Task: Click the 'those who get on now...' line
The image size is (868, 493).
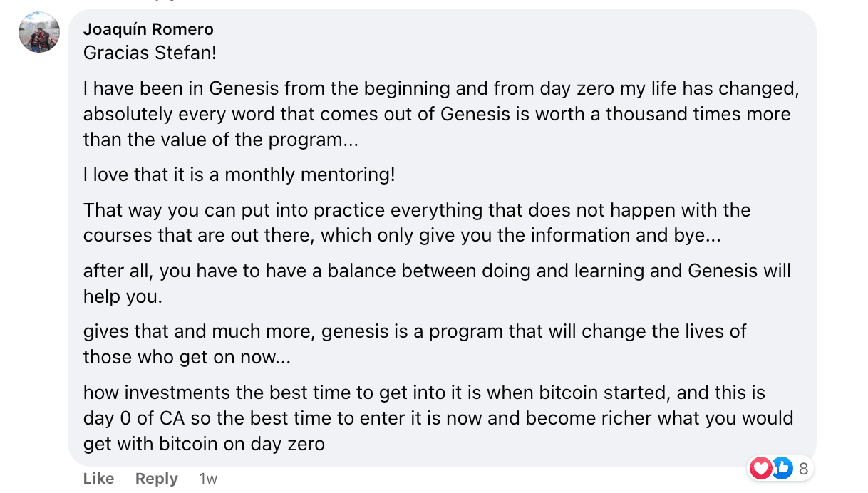Action: (187, 357)
